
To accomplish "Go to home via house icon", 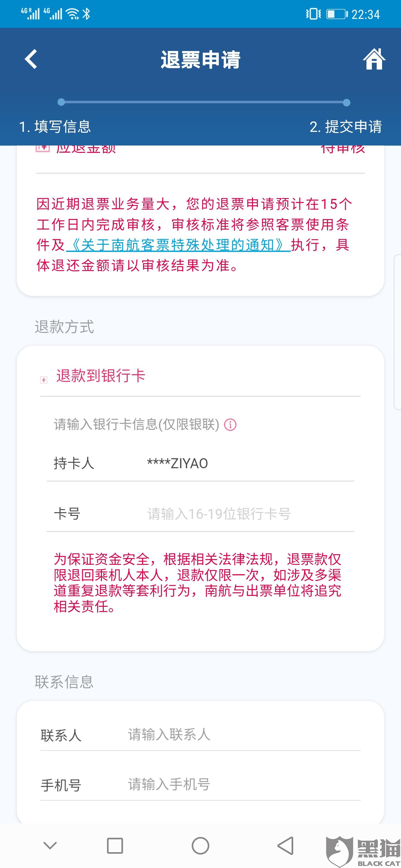I will [374, 59].
